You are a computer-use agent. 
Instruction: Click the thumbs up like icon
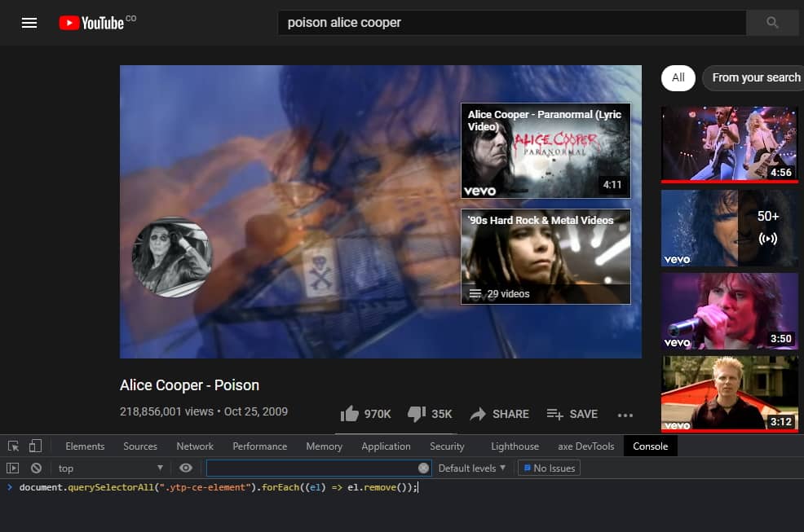[350, 414]
